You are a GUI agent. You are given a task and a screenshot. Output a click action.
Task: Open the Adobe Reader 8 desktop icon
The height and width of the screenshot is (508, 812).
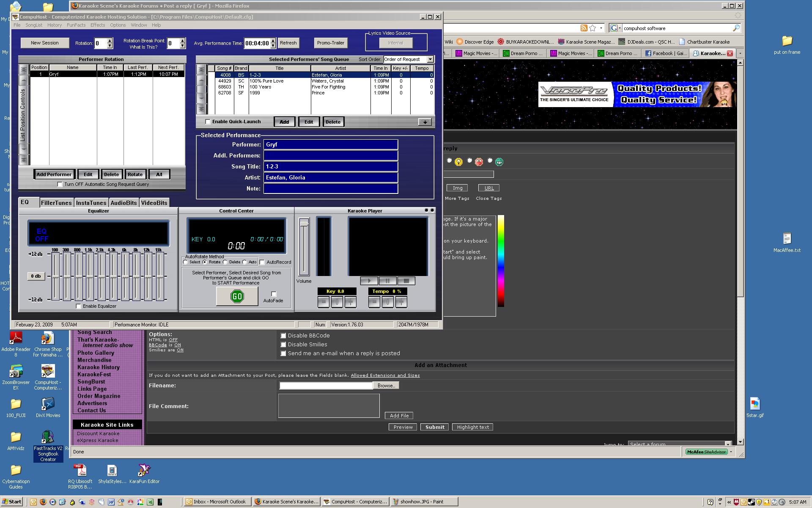[16, 339]
